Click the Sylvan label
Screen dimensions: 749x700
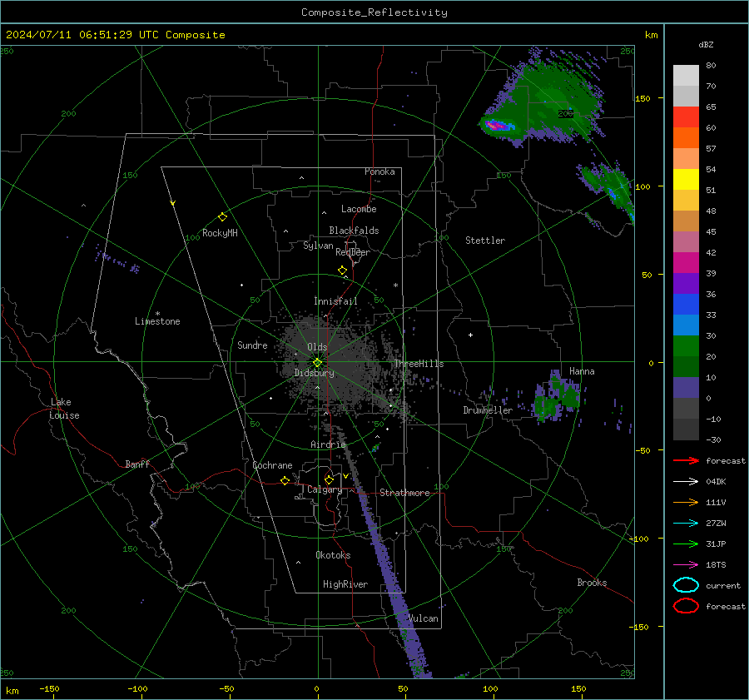point(318,246)
